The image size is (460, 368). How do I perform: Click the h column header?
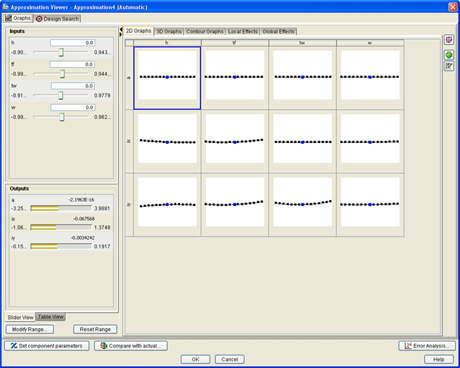(x=167, y=43)
